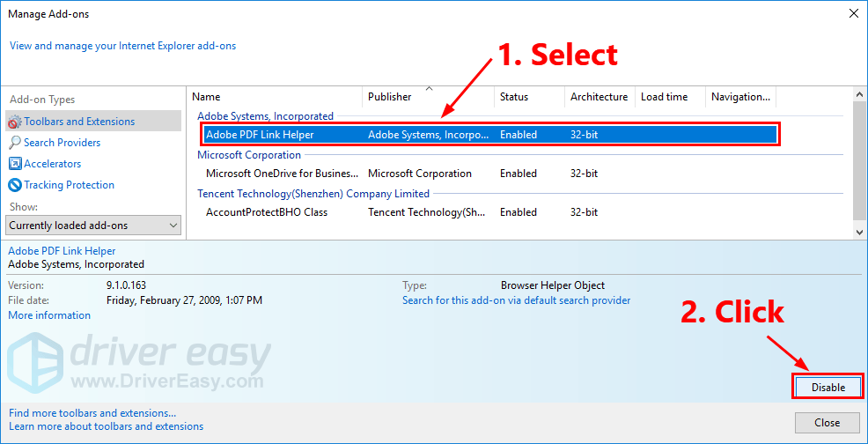Select Adobe PDF Link Helper row
This screenshot has height=444, width=868.
click(260, 135)
